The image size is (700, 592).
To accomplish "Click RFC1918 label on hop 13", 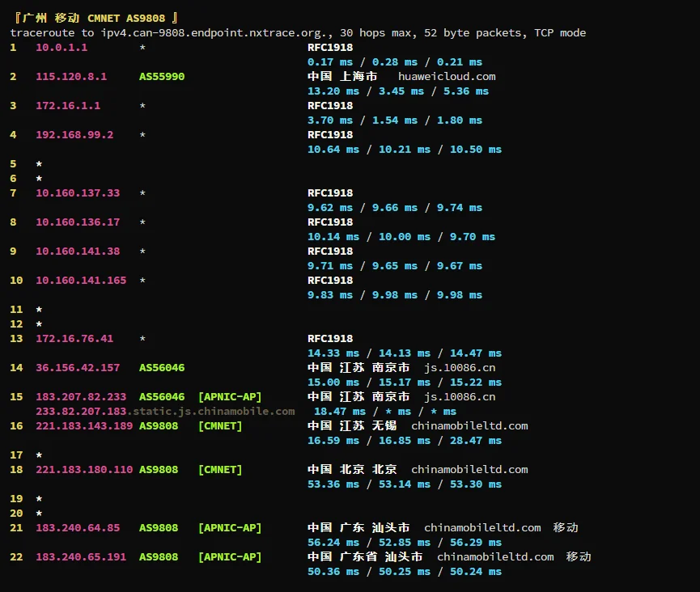I will point(330,339).
